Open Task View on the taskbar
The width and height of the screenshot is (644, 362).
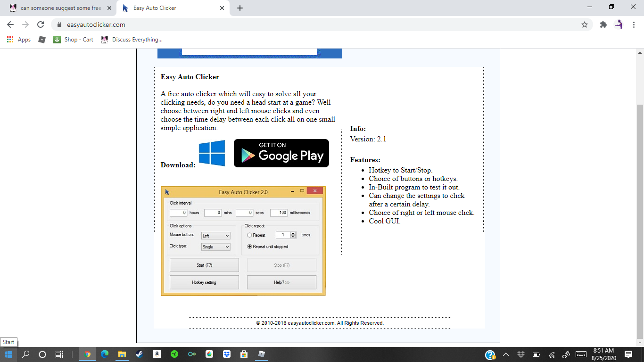59,354
